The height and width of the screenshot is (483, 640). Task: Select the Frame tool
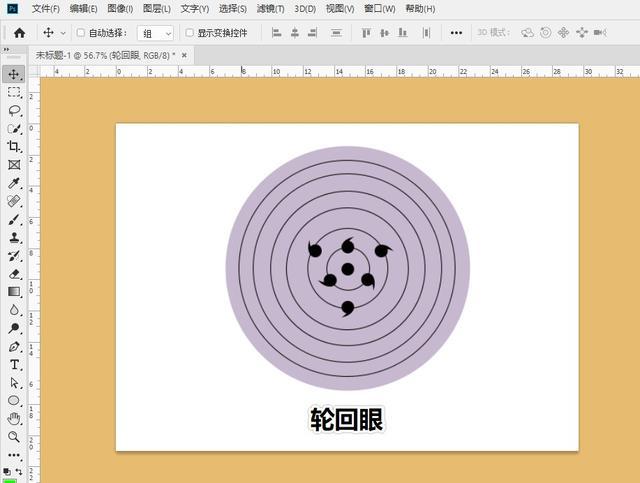click(x=14, y=165)
